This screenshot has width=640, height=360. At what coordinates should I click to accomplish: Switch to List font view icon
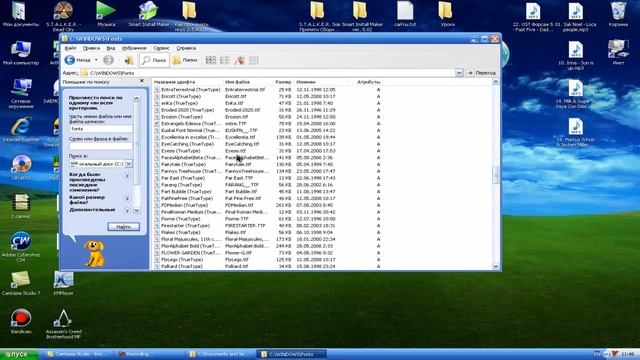pyautogui.click(x=225, y=60)
